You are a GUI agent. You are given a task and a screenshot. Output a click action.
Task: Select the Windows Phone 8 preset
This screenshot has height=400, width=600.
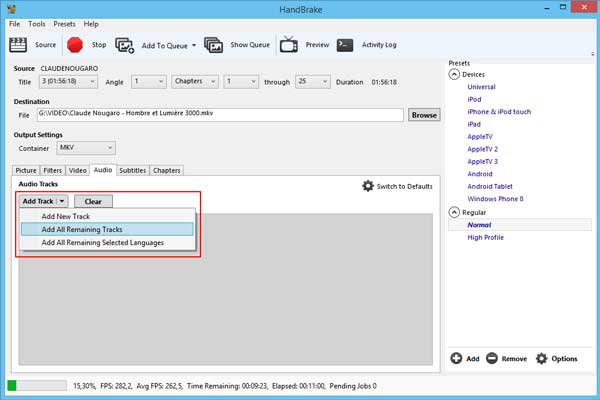(x=495, y=199)
